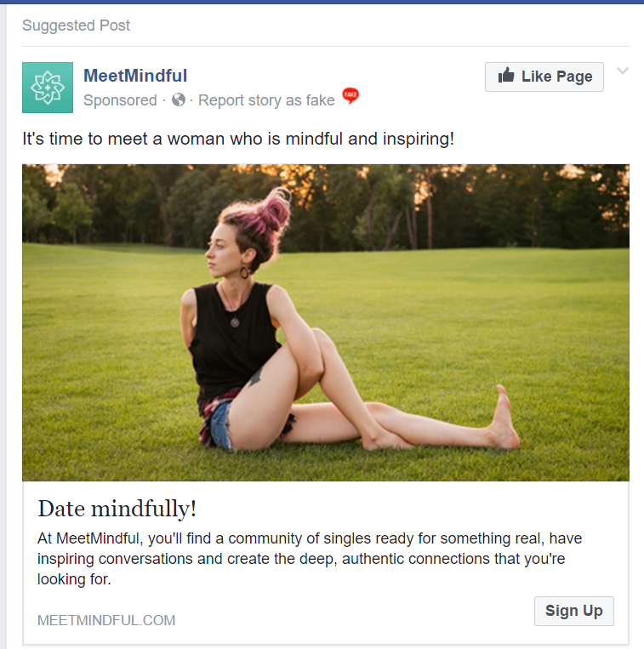Open the Date mindfully! headline

(x=117, y=510)
